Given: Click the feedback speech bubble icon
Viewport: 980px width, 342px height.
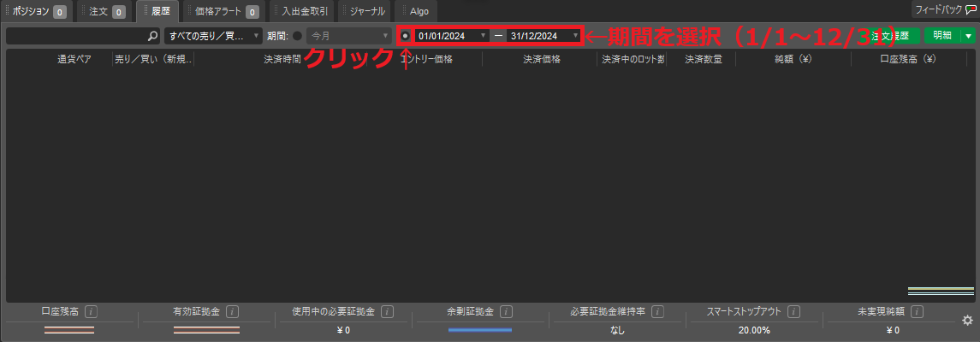Looking at the screenshot, I should (x=971, y=10).
